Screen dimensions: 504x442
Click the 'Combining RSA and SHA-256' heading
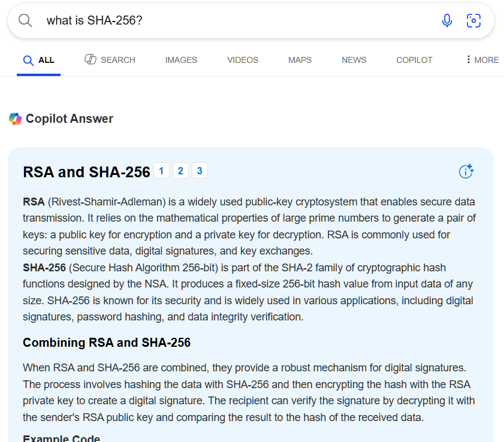point(107,343)
